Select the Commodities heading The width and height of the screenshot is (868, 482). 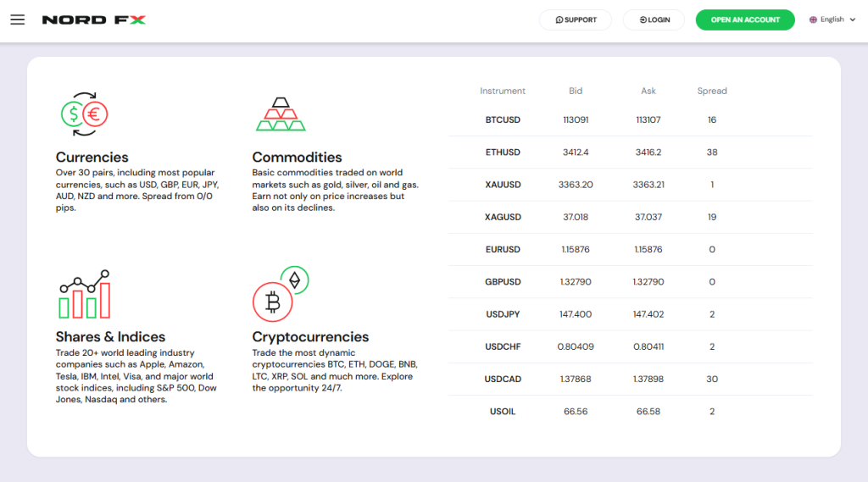(297, 158)
